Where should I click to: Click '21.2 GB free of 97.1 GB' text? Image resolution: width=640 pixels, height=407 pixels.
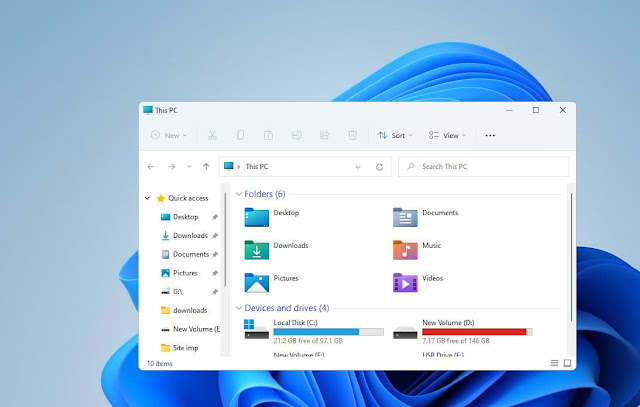(x=308, y=340)
